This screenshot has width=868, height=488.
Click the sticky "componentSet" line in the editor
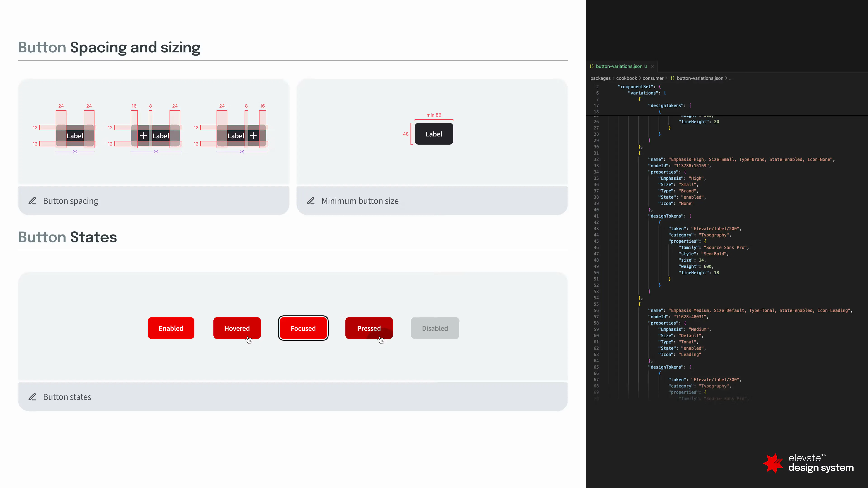[x=639, y=87]
